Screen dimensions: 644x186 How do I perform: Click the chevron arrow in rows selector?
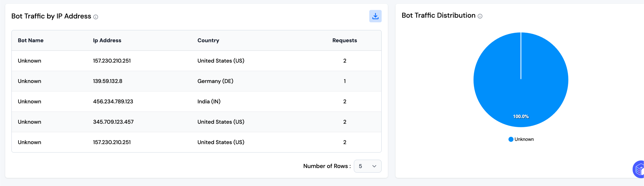(x=374, y=166)
